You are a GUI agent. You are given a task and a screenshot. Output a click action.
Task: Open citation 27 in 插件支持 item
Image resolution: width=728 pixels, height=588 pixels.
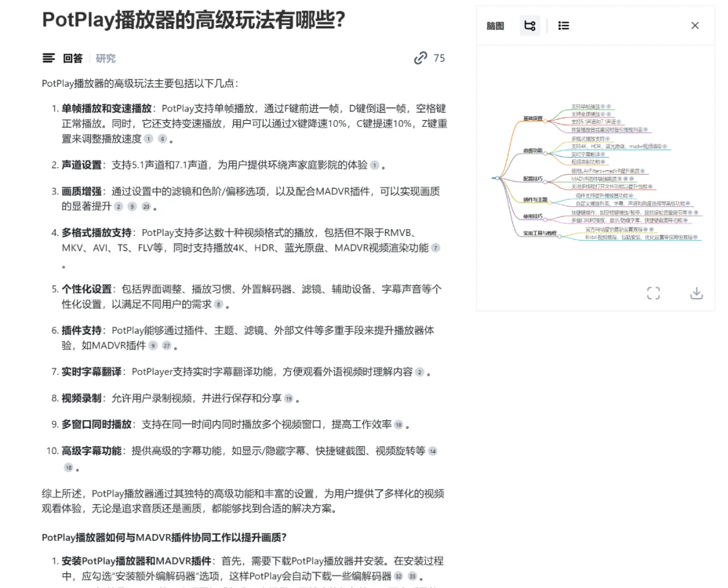166,345
